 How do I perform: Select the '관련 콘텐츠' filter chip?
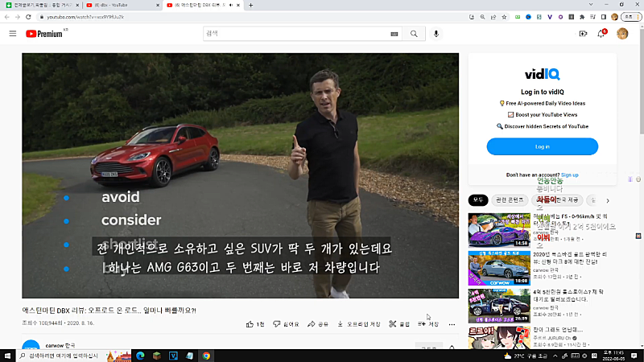click(509, 200)
